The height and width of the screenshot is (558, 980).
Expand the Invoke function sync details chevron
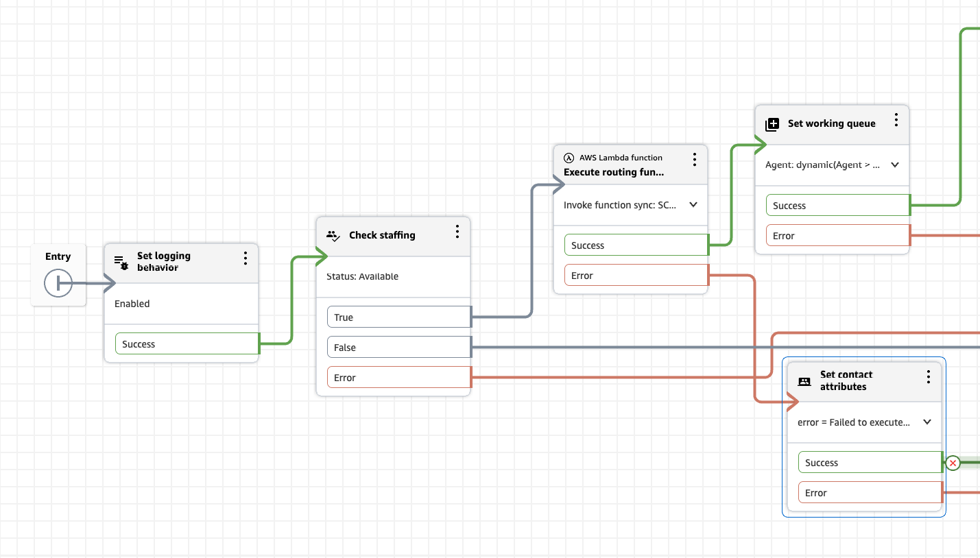693,204
